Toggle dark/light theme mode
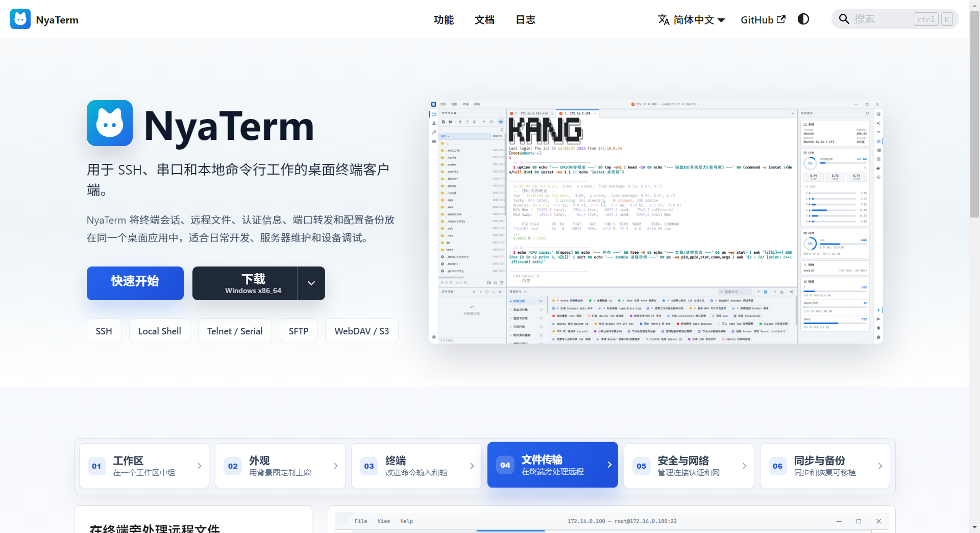The width and height of the screenshot is (980, 533). pyautogui.click(x=803, y=19)
